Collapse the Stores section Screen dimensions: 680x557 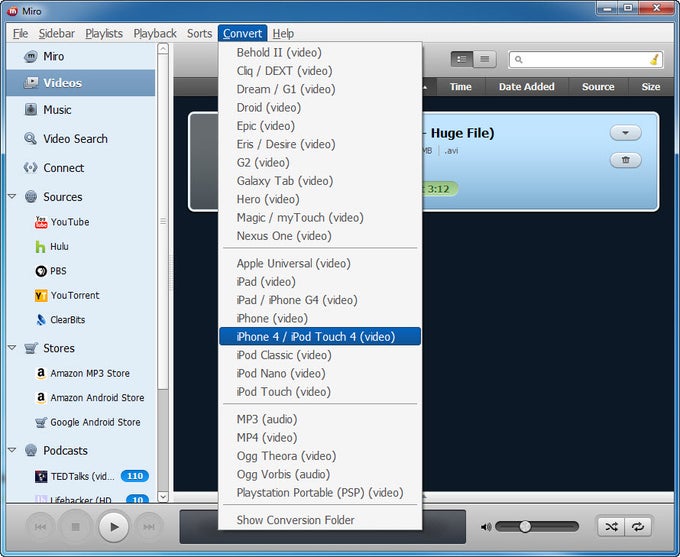[x=12, y=348]
